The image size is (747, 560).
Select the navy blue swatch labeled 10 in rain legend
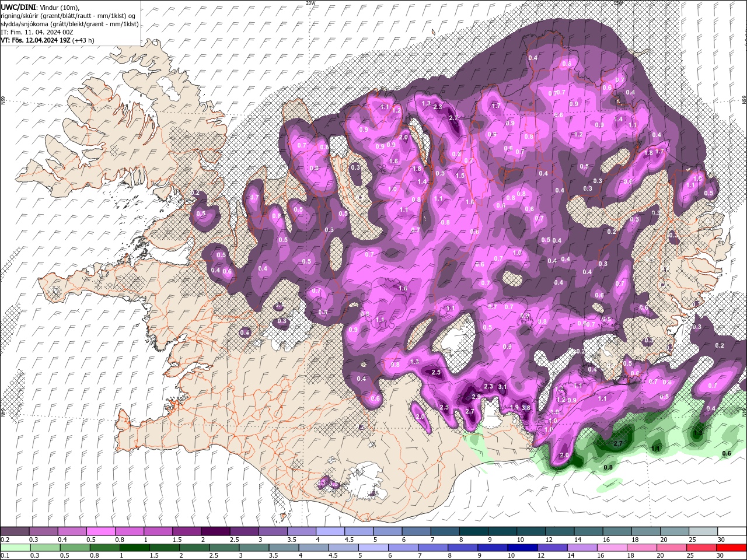521,548
